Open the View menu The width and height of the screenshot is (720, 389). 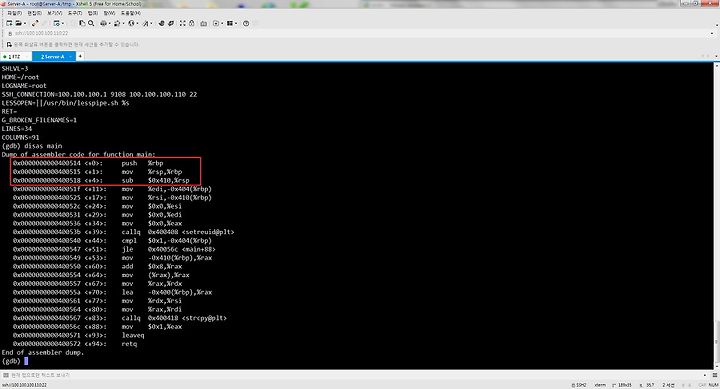coord(55,13)
